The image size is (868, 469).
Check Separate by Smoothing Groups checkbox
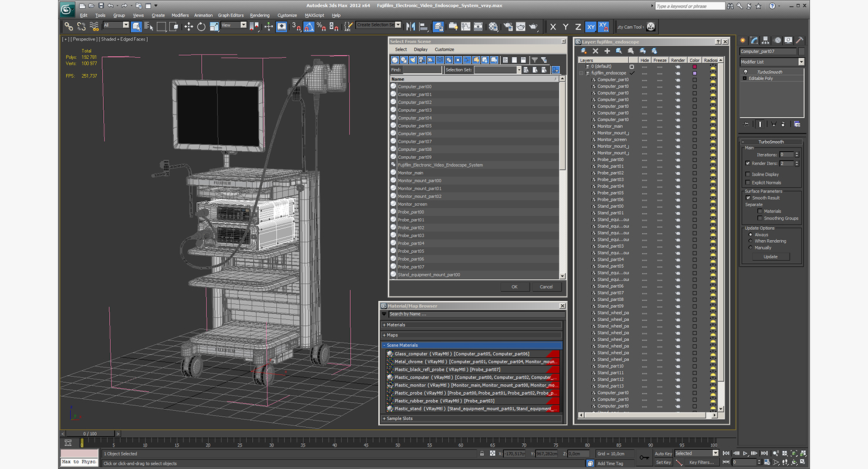pyautogui.click(x=760, y=218)
